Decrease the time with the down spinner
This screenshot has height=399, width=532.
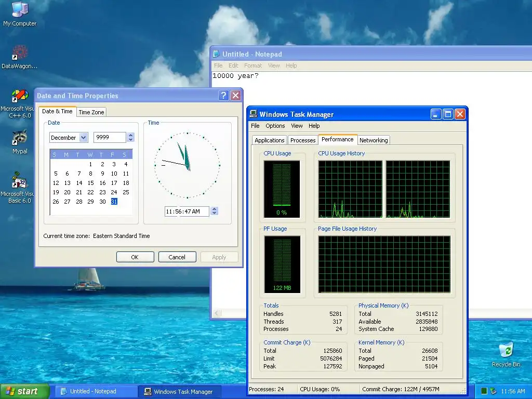click(x=215, y=214)
